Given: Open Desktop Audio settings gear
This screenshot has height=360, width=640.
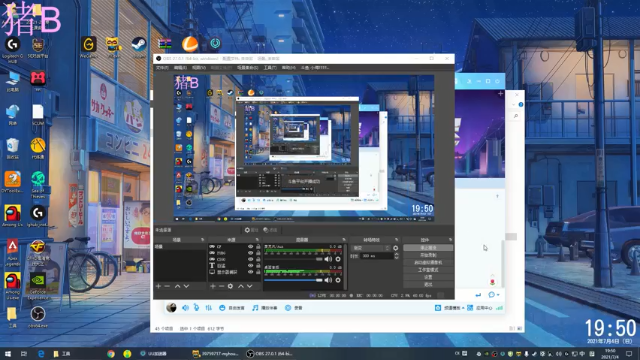Looking at the screenshot, I should (x=338, y=280).
